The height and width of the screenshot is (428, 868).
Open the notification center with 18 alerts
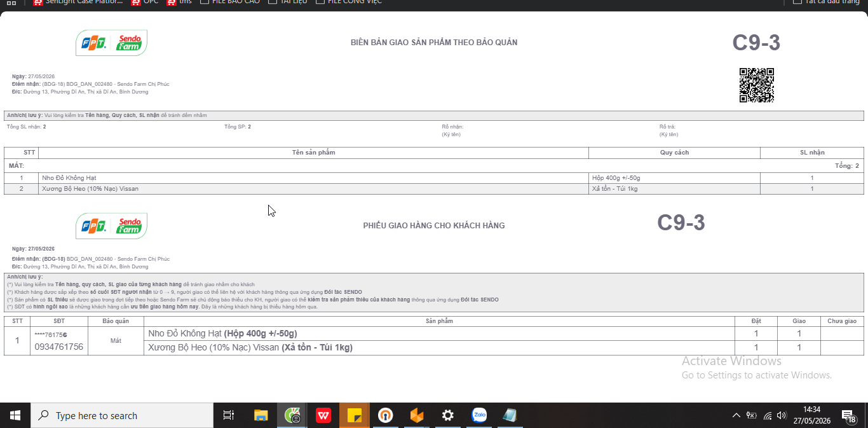849,415
